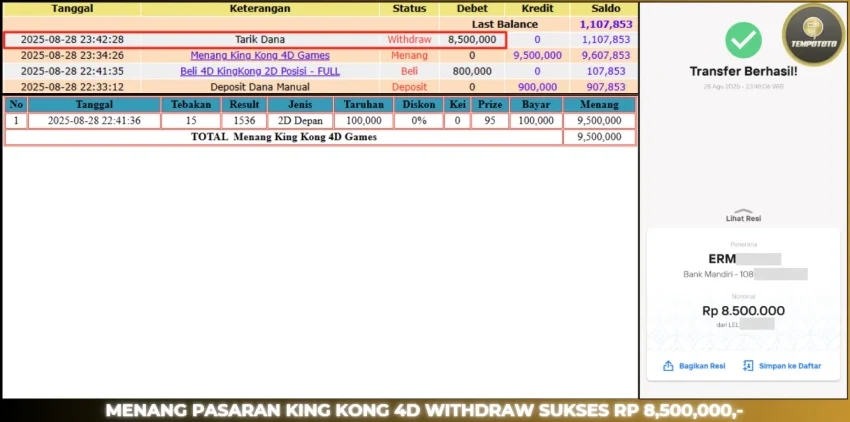Save recipient with Simpan ke Daftar
This screenshot has width=850, height=422.
pyautogui.click(x=782, y=366)
